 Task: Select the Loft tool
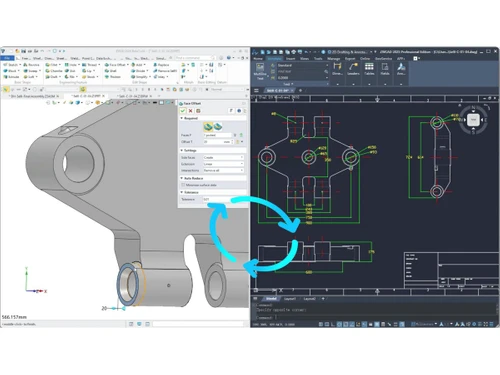pos(29,77)
